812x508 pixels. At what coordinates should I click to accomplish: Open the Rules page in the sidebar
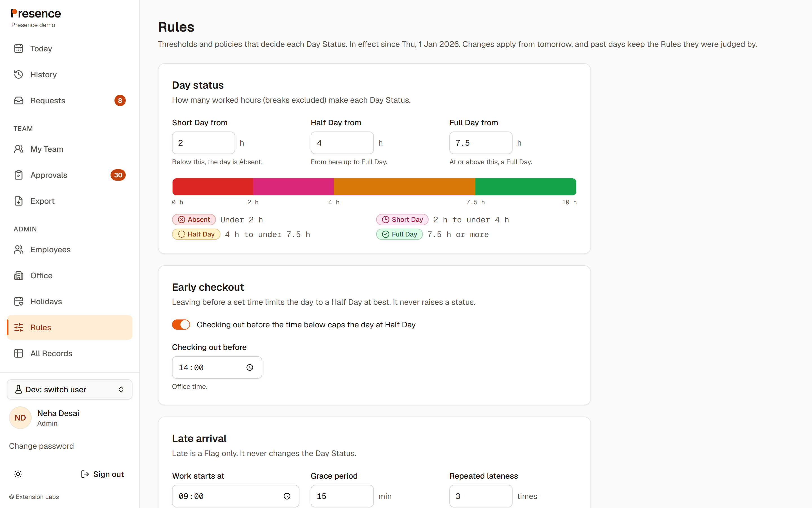[x=70, y=327]
